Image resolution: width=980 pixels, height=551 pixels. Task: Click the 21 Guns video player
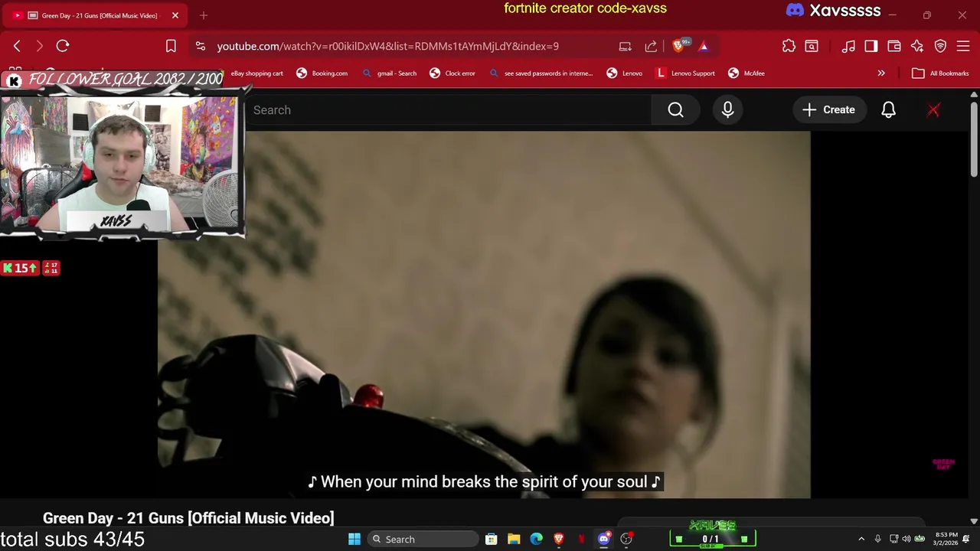tap(484, 315)
